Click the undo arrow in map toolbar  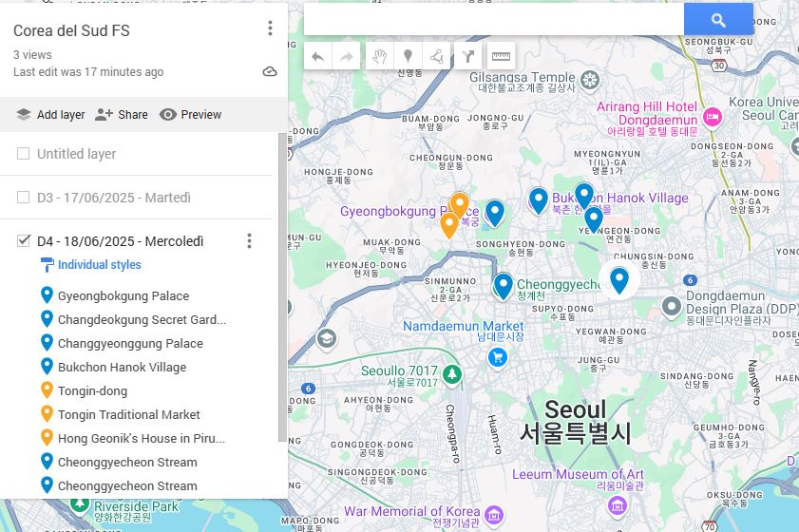point(318,56)
